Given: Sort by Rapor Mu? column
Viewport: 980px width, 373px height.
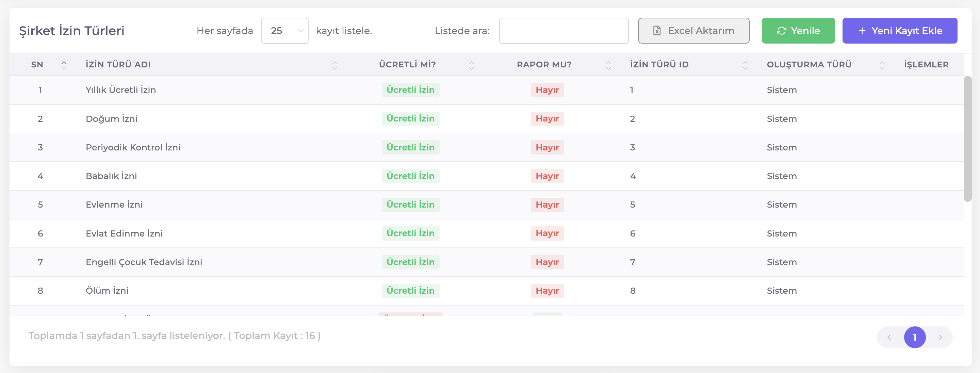Looking at the screenshot, I should coord(608,65).
